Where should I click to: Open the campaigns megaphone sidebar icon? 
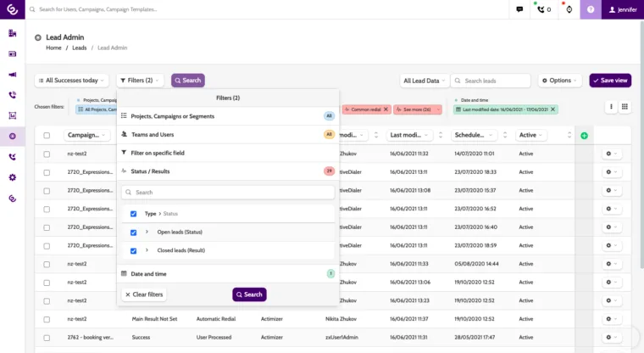[13, 75]
